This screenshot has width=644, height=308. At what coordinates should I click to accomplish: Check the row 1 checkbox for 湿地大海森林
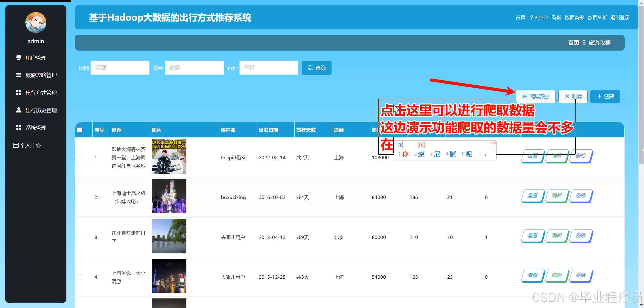(x=79, y=158)
